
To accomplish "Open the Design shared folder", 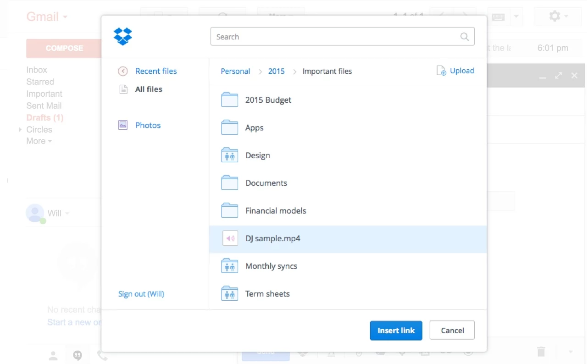I will [x=348, y=155].
